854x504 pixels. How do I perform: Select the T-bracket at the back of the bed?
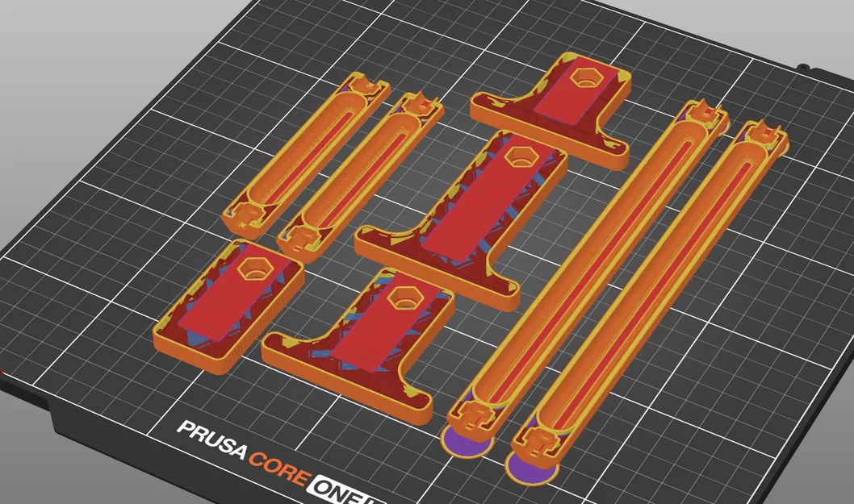pyautogui.click(x=551, y=111)
